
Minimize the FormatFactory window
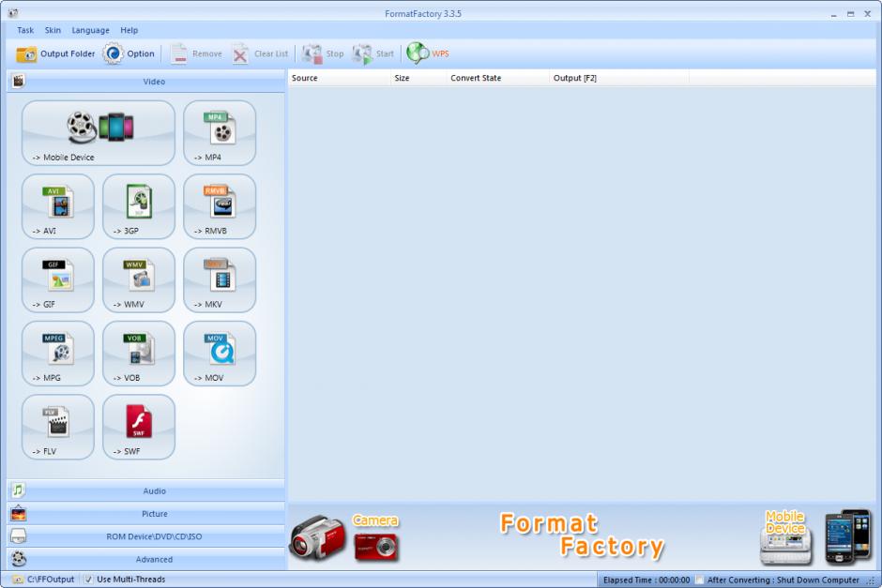pyautogui.click(x=833, y=14)
